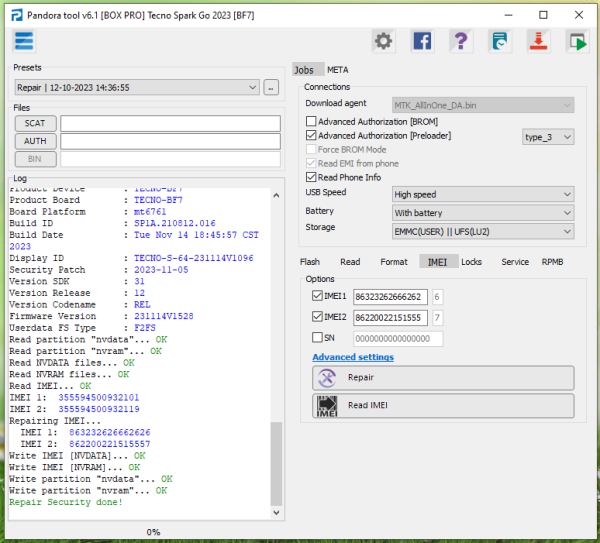The width and height of the screenshot is (600, 543).
Task: Open settings gear icon in toolbar
Action: point(383,41)
